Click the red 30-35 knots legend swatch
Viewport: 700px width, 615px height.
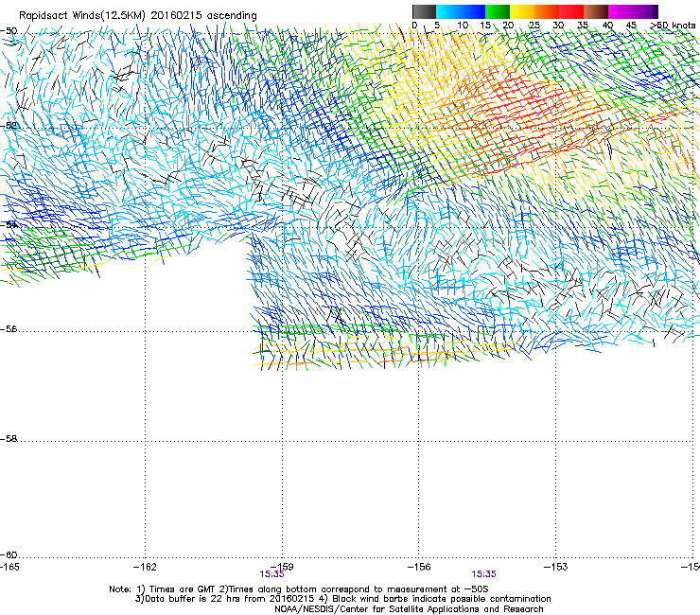(x=571, y=11)
